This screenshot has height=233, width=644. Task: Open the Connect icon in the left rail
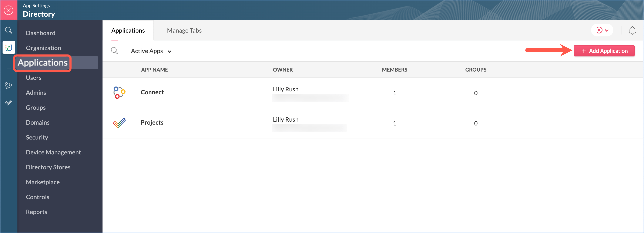[x=9, y=86]
